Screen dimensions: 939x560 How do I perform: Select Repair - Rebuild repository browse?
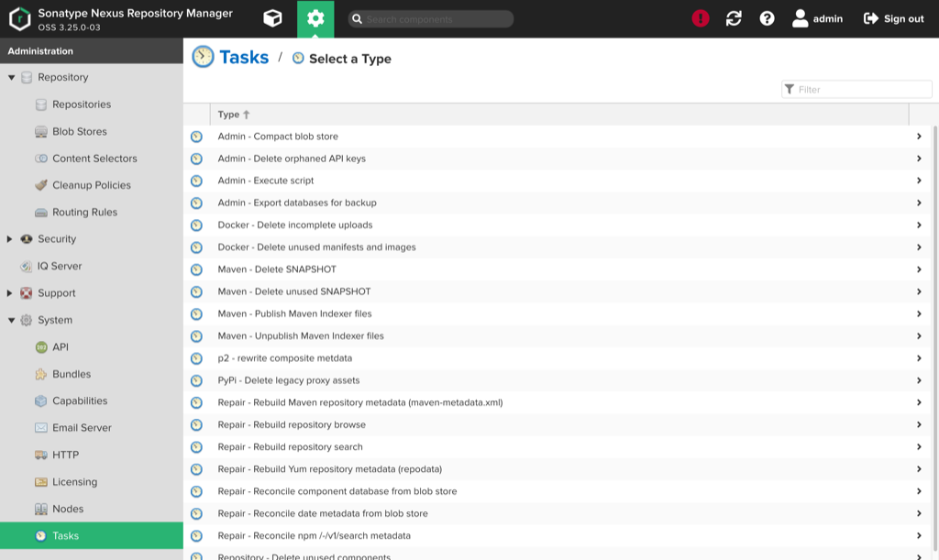point(557,424)
